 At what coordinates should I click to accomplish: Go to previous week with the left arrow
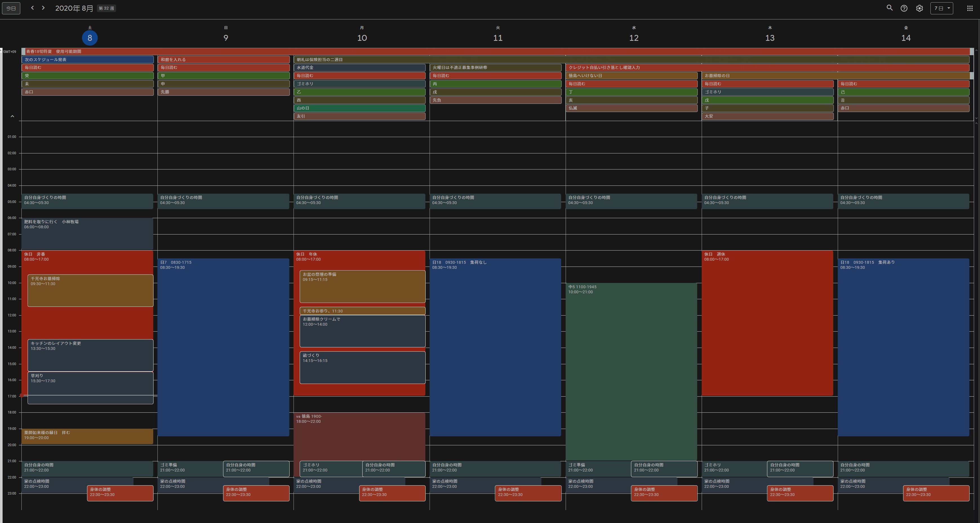[32, 8]
